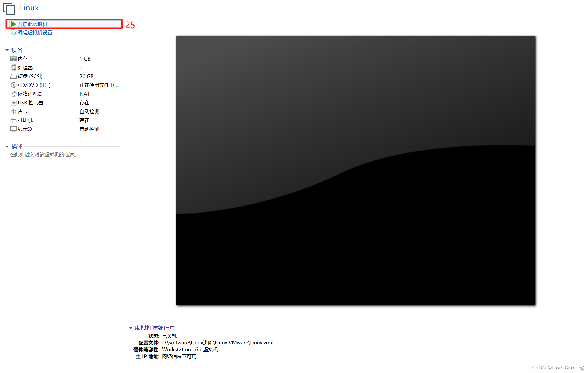The width and height of the screenshot is (588, 373).
Task: Click the 显示器 display icon
Action: tap(14, 129)
